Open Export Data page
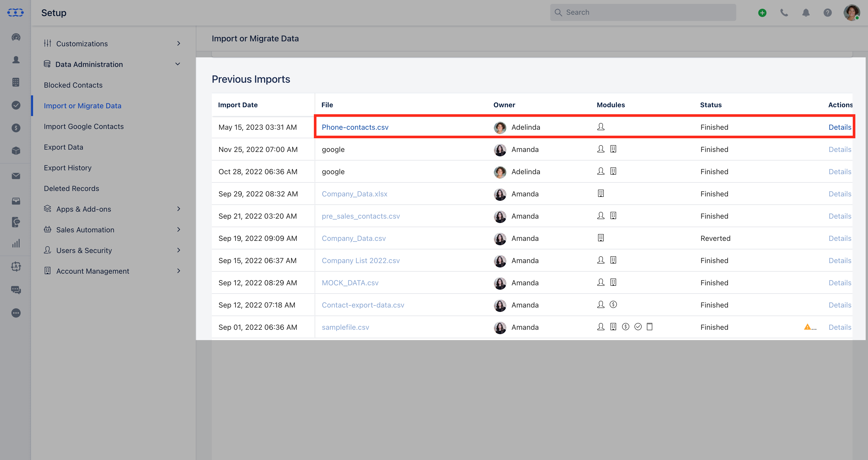 point(63,147)
